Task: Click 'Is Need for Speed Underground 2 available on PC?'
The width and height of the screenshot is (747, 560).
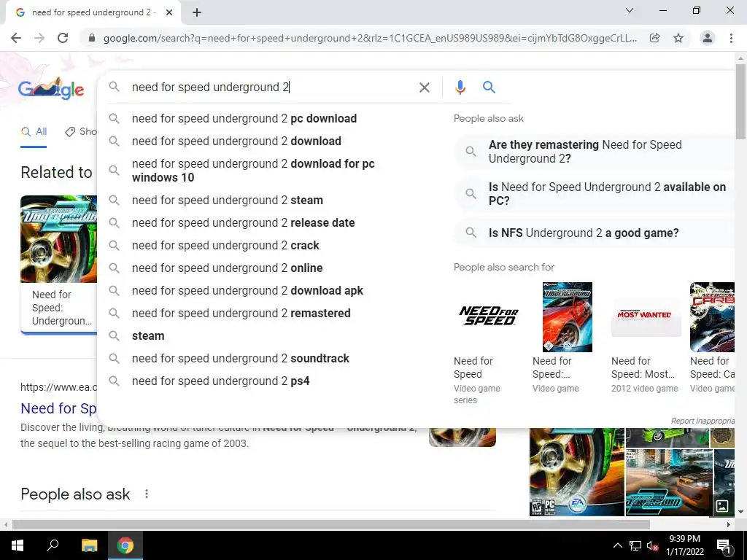Action: tap(595, 194)
